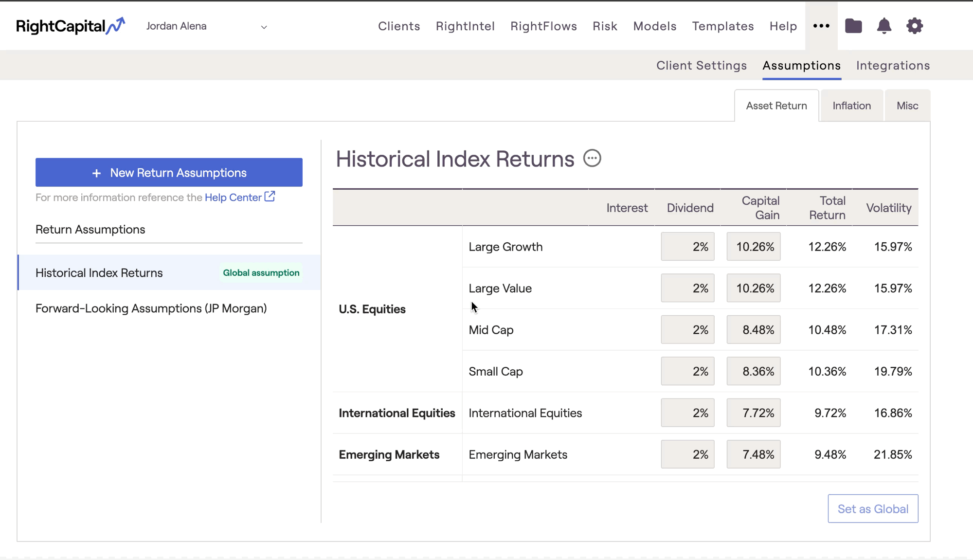The width and height of the screenshot is (973, 560).
Task: Click the options circle beside Historical Index Returns
Action: pos(592,159)
